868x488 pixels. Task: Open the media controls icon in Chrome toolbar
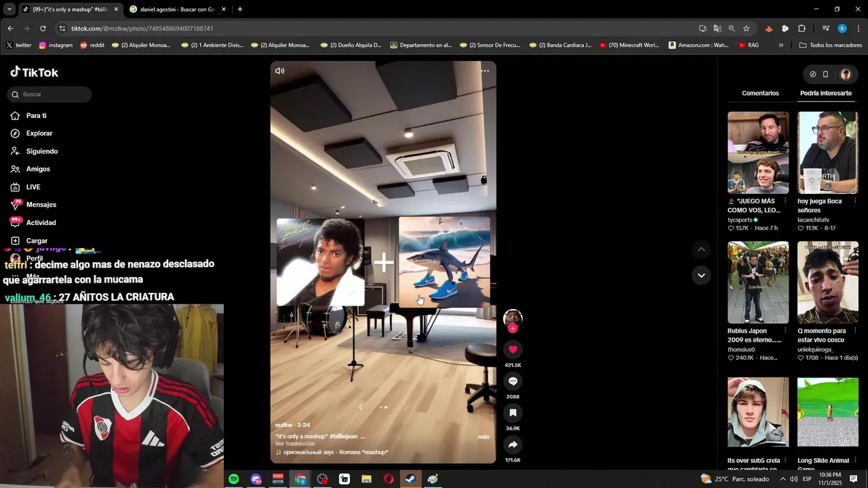[x=825, y=28]
